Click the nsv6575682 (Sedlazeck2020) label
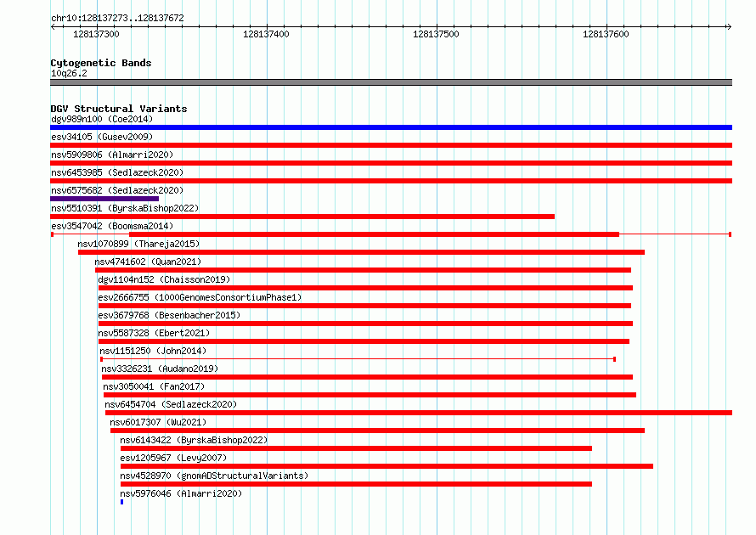This screenshot has width=756, height=535. point(117,190)
